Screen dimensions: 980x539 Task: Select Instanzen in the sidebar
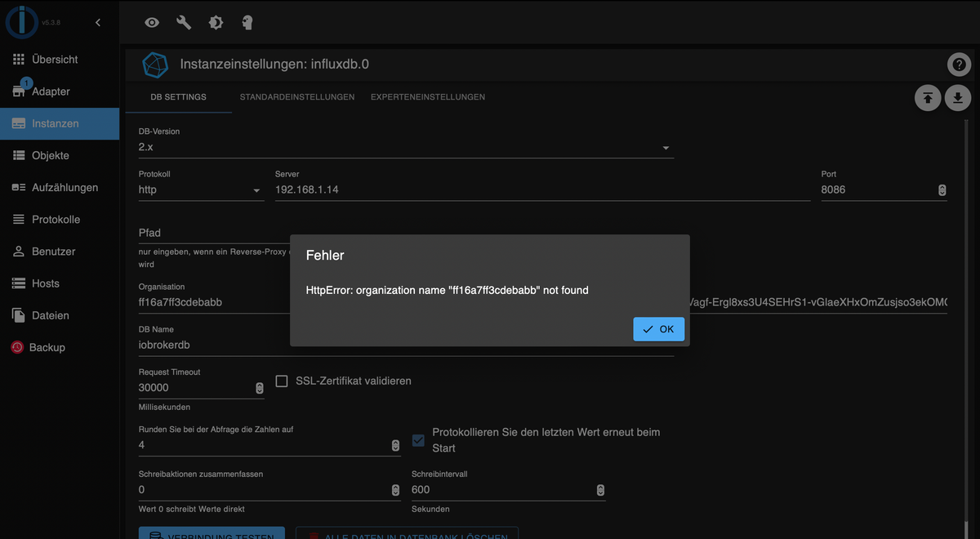(x=60, y=123)
